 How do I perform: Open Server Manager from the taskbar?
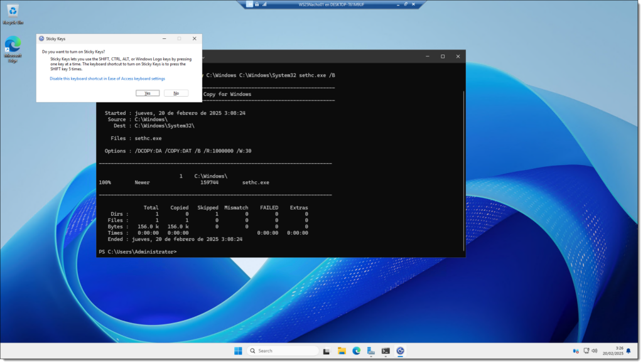pyautogui.click(x=371, y=351)
